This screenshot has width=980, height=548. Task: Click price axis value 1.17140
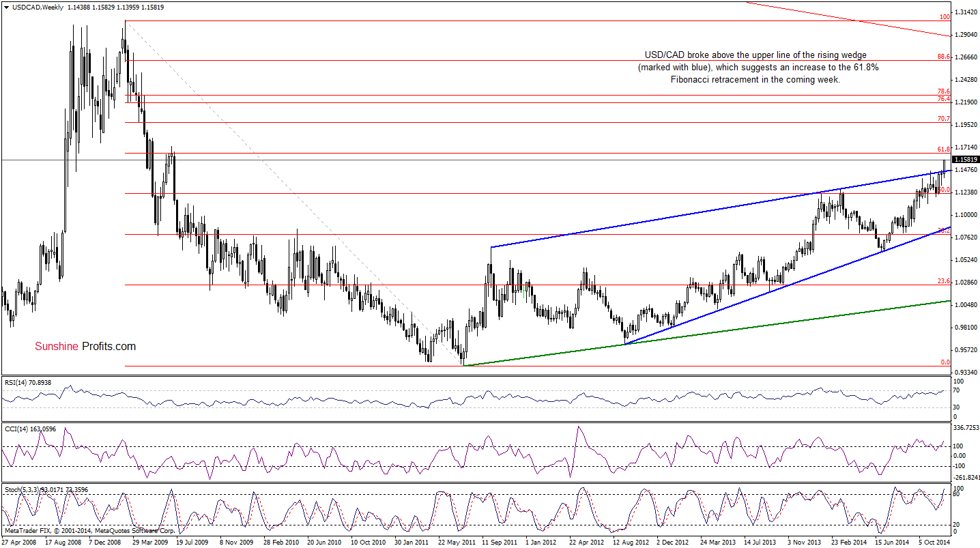tap(966, 147)
